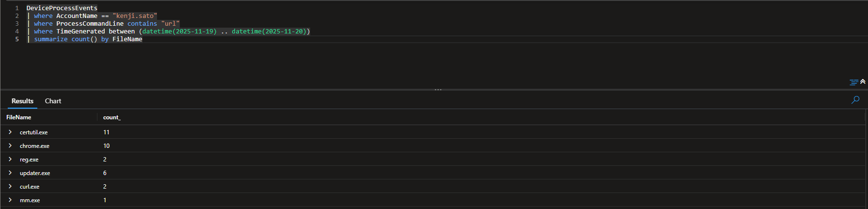This screenshot has height=209, width=868.
Task: Click the format query icon
Action: coord(854,82)
